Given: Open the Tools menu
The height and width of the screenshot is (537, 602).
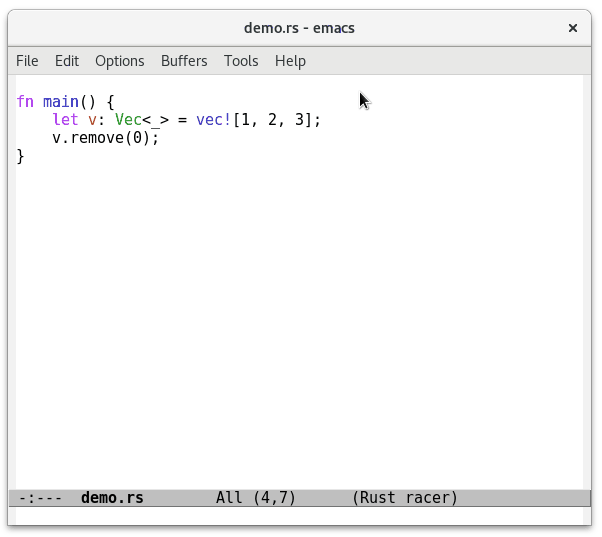Looking at the screenshot, I should 241,61.
